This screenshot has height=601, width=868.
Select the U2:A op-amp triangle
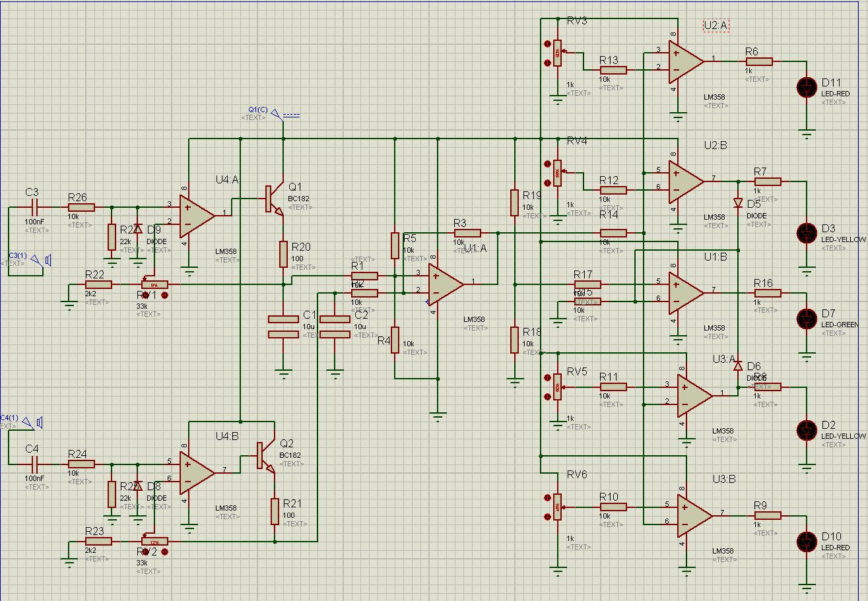pos(686,61)
